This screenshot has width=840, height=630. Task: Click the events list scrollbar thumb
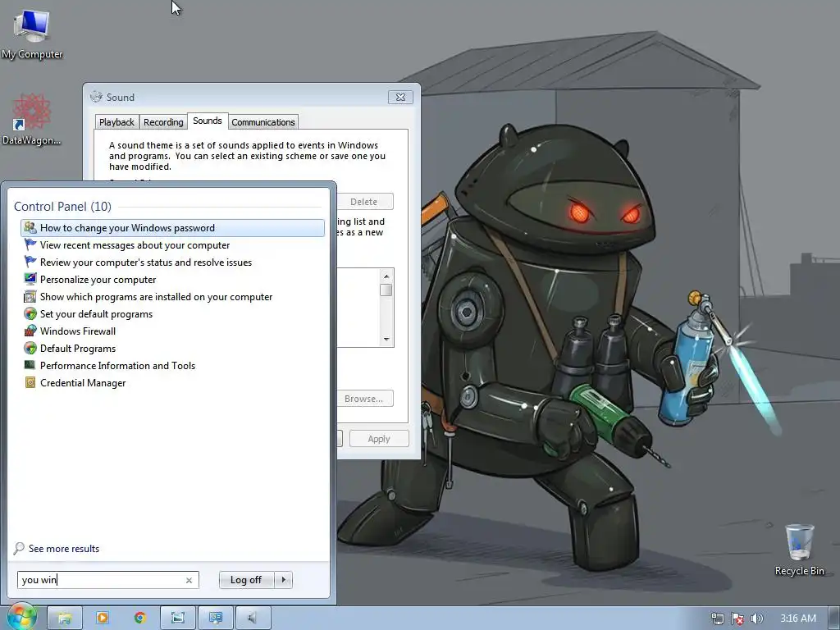pos(386,290)
